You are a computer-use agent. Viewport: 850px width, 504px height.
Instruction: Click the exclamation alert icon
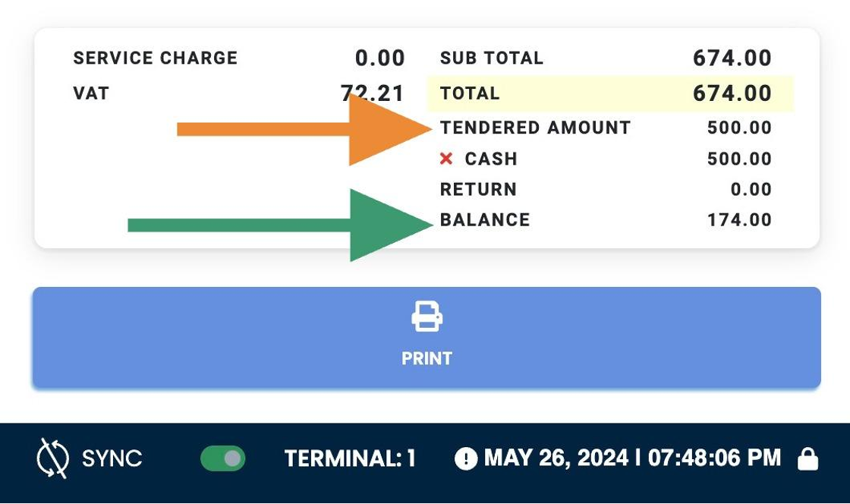[466, 458]
